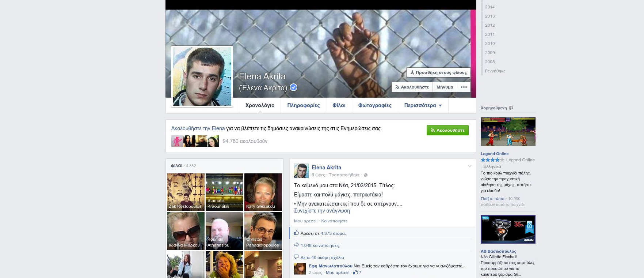Click the pink follower avatar thumbnail
644x278 pixels.
[177, 141]
